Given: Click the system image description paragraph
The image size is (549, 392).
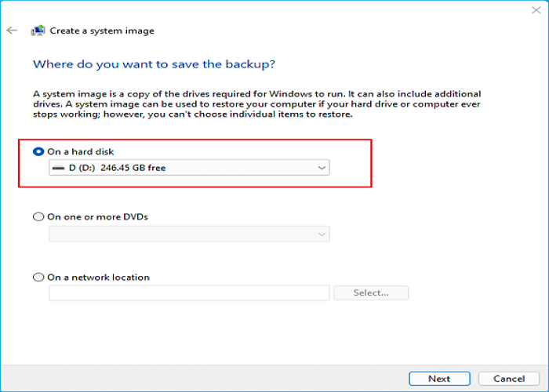Looking at the screenshot, I should tap(257, 104).
